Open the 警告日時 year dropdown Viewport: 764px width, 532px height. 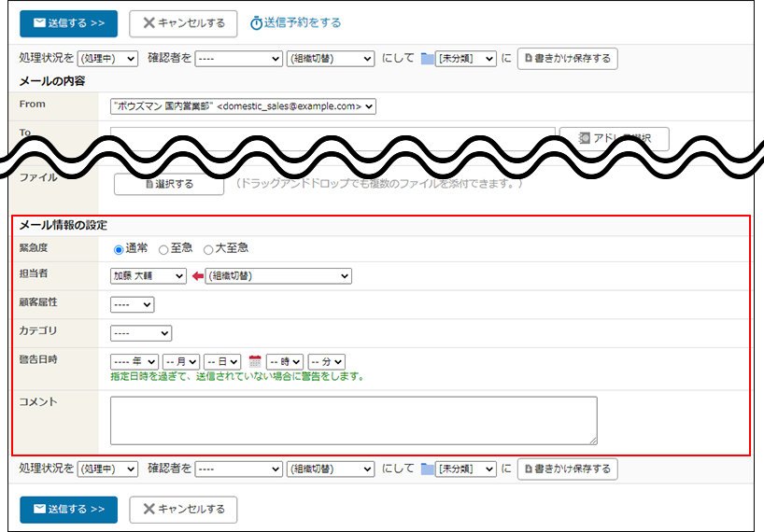(x=134, y=361)
